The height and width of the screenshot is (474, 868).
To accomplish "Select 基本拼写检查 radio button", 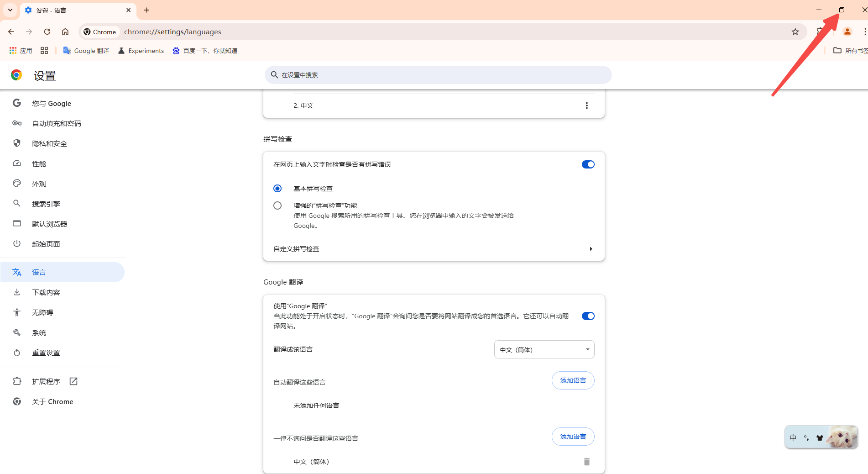I will [277, 189].
